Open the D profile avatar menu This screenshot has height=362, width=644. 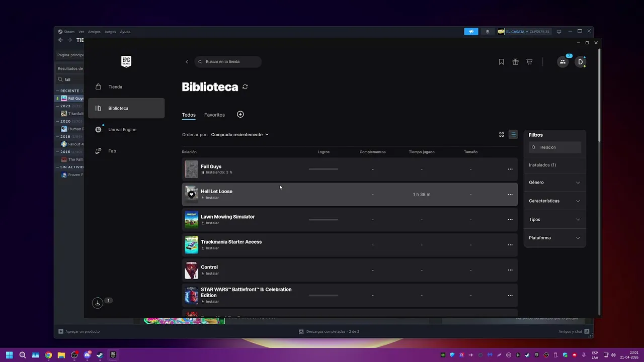[x=580, y=62]
